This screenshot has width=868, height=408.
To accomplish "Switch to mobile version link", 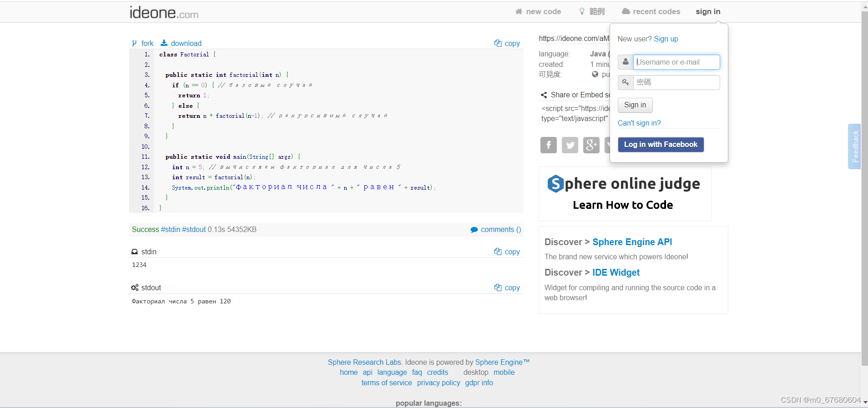I will [x=504, y=373].
